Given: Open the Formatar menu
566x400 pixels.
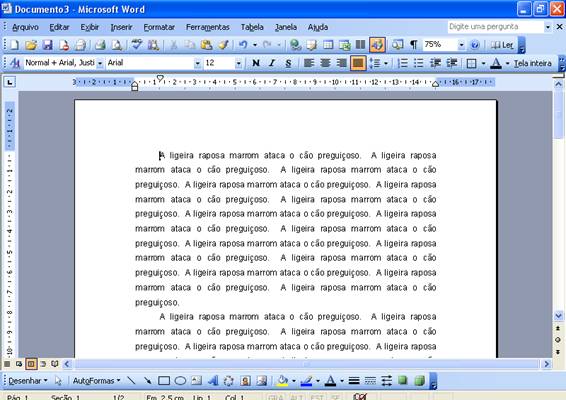Looking at the screenshot, I should coord(159,27).
